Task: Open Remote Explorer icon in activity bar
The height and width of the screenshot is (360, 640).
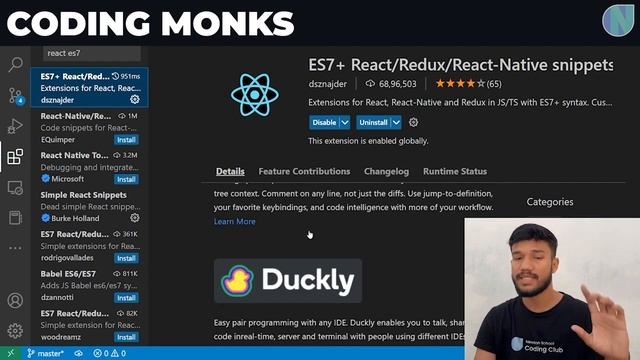Action: [x=15, y=188]
